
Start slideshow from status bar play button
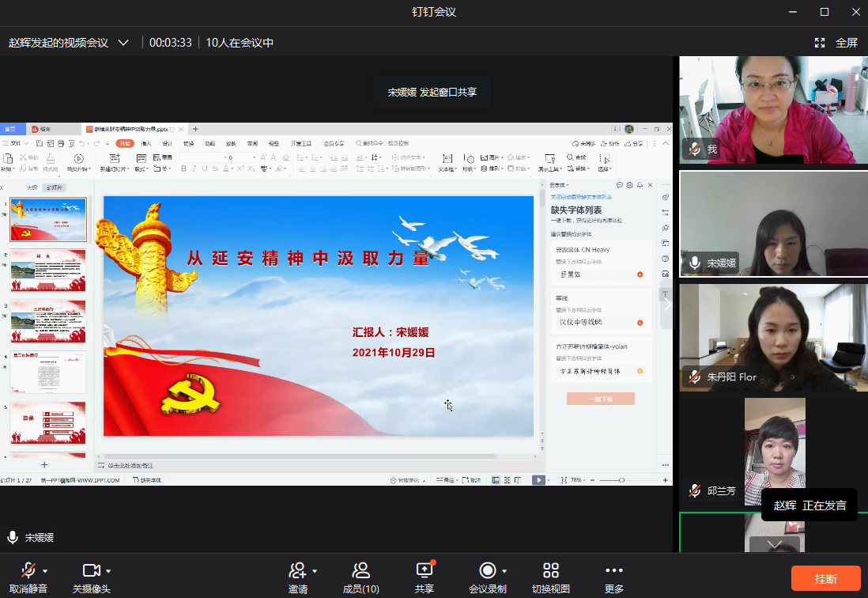click(x=538, y=480)
